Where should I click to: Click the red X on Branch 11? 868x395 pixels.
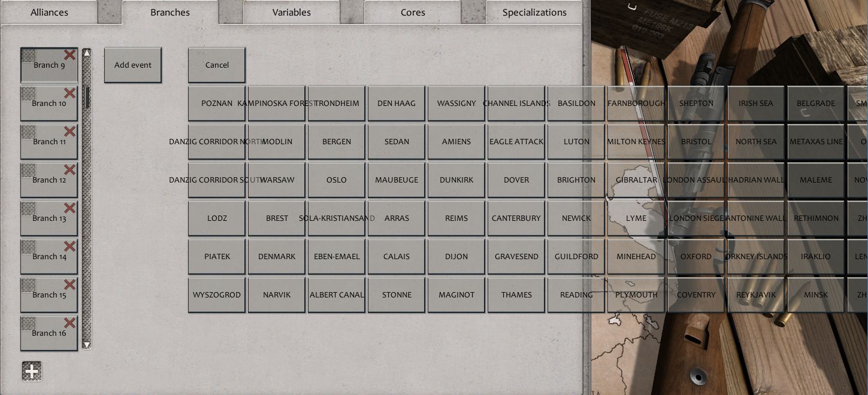tap(70, 132)
